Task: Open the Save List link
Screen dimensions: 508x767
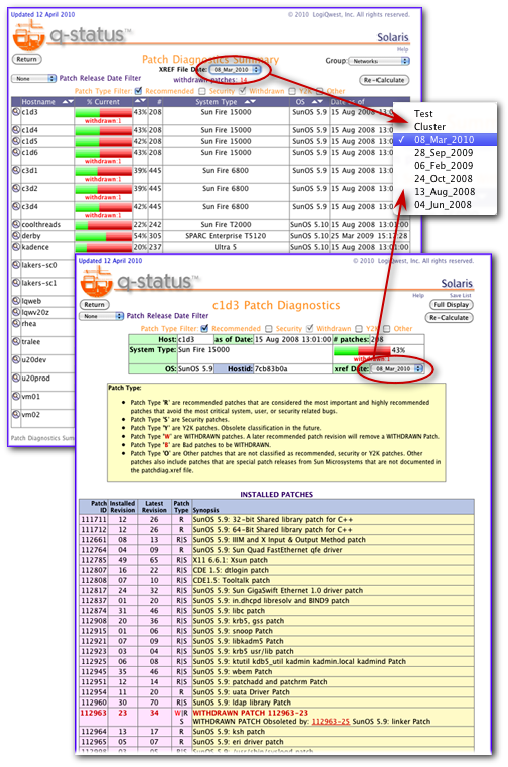Action: click(x=461, y=295)
